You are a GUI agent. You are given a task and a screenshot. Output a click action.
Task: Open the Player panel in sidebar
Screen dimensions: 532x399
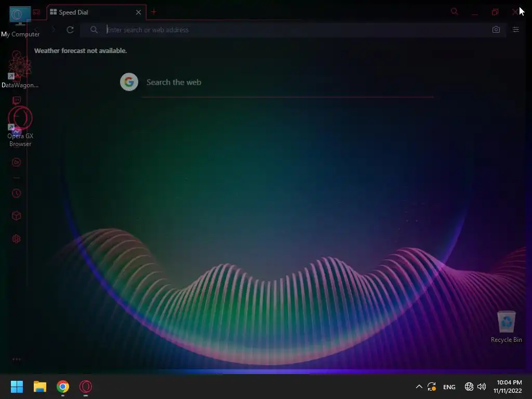(x=16, y=162)
